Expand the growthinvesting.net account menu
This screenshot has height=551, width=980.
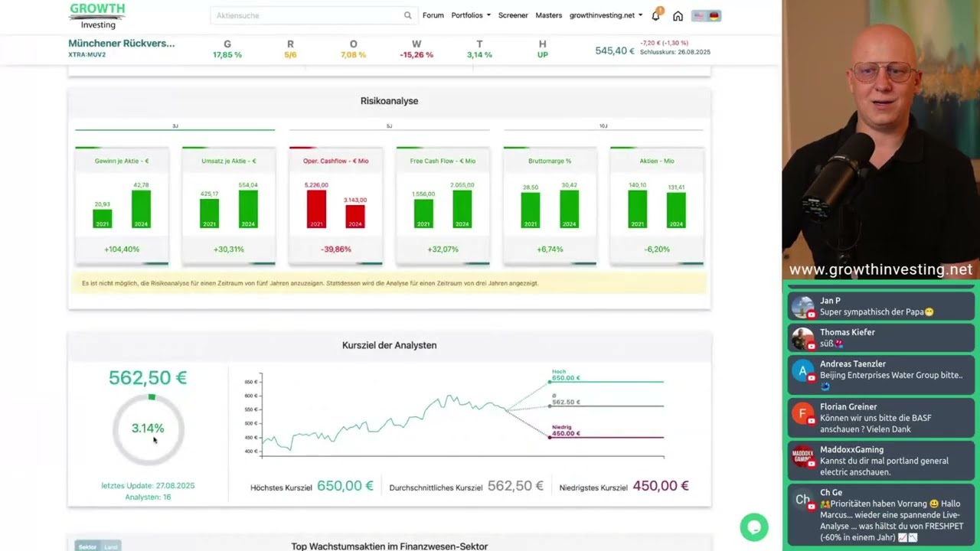(x=606, y=15)
